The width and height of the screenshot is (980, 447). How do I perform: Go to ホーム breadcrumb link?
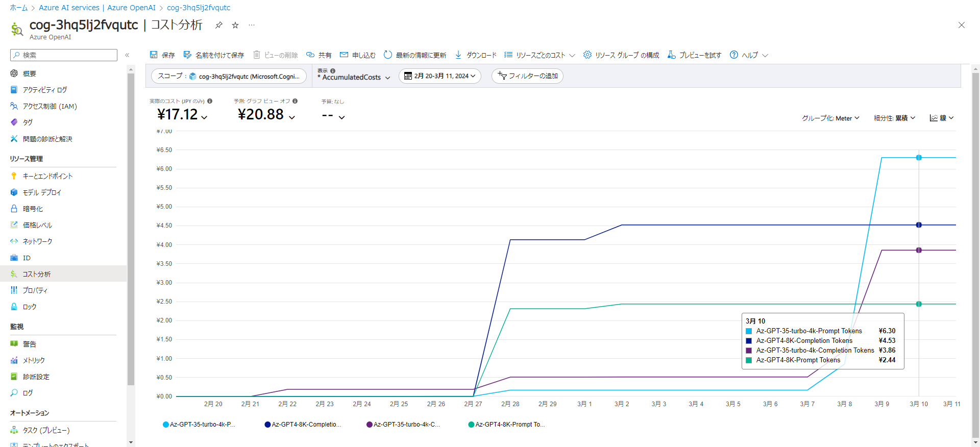click(19, 8)
